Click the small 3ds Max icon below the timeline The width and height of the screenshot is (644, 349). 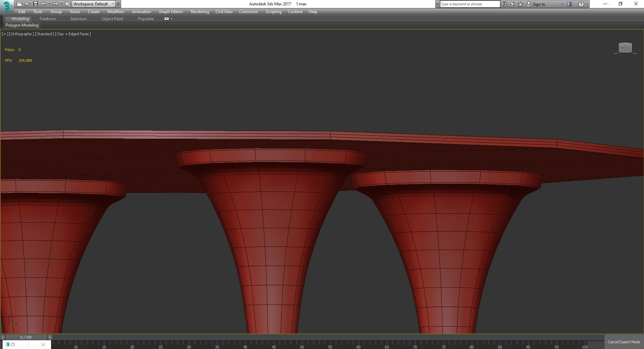(x=8, y=344)
